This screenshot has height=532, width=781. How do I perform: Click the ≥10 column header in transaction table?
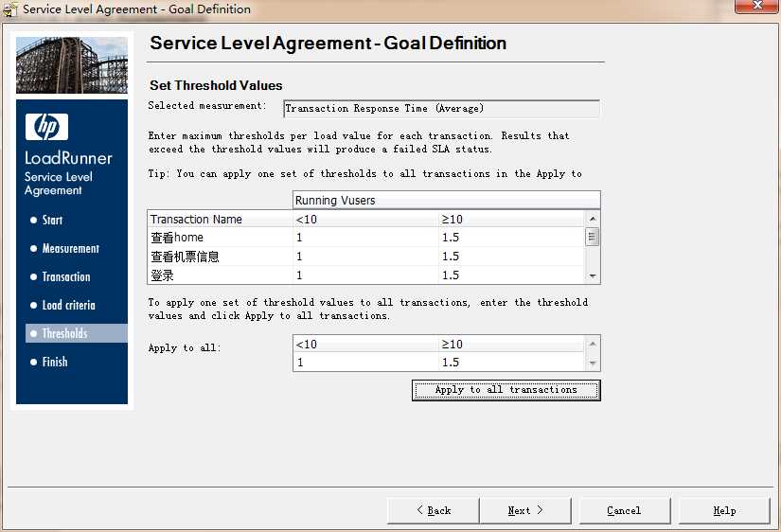point(511,220)
